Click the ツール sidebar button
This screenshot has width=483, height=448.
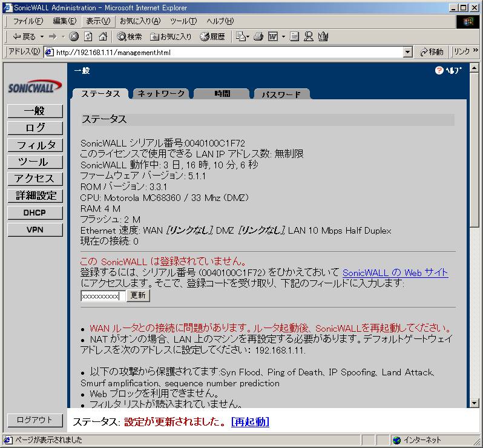pyautogui.click(x=35, y=162)
